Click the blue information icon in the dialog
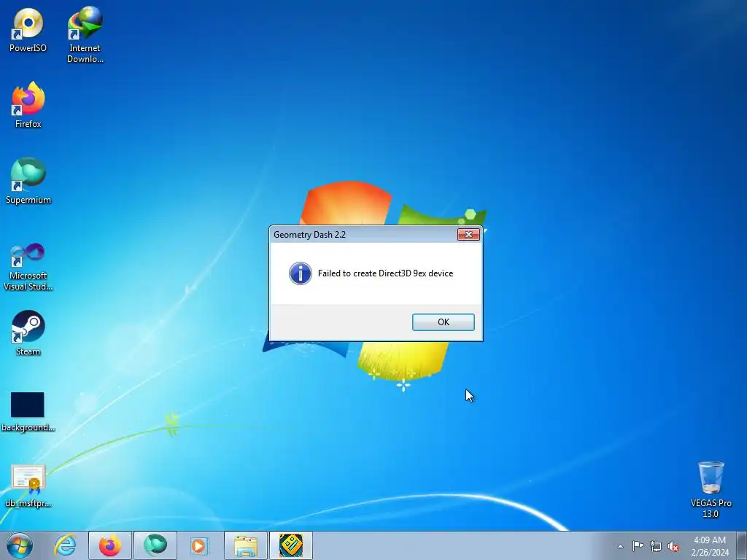This screenshot has height=560, width=747. click(301, 273)
